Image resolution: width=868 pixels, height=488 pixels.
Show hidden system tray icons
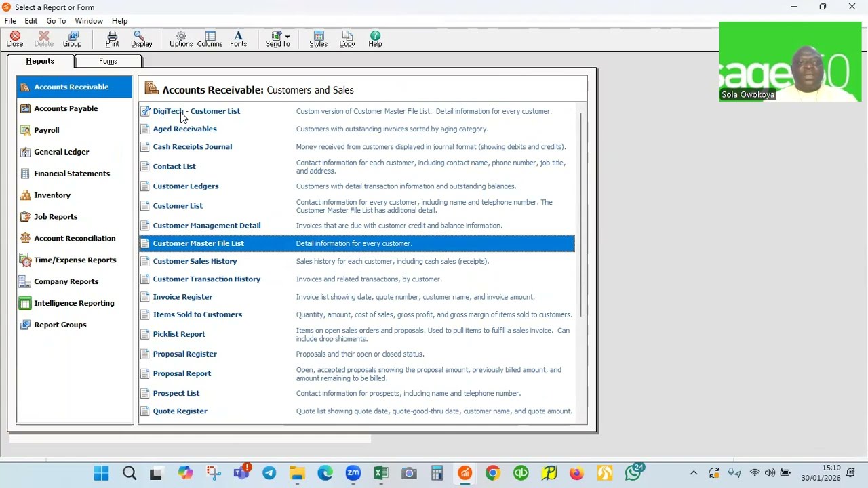tap(694, 473)
